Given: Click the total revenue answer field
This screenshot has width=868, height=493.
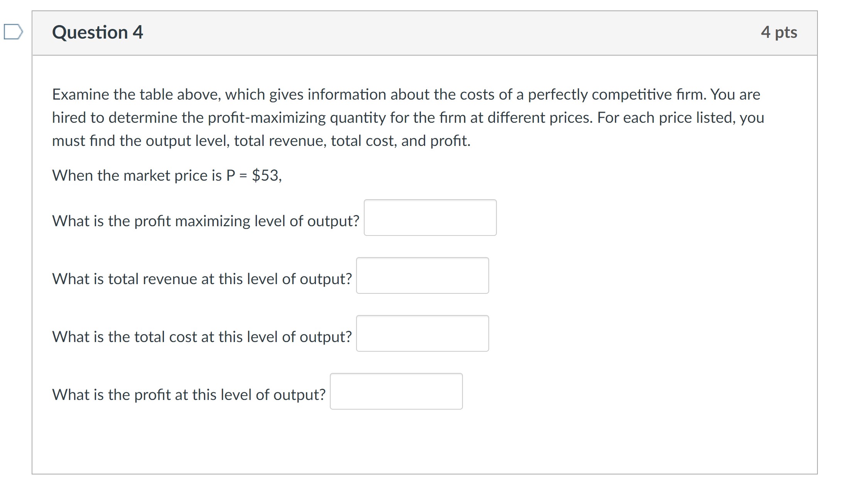Looking at the screenshot, I should pos(423,276).
